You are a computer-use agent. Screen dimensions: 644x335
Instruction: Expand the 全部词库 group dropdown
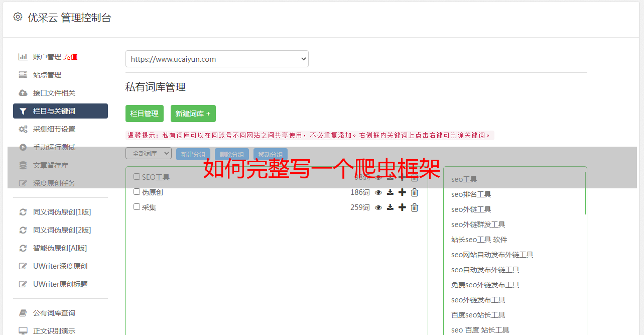[149, 153]
